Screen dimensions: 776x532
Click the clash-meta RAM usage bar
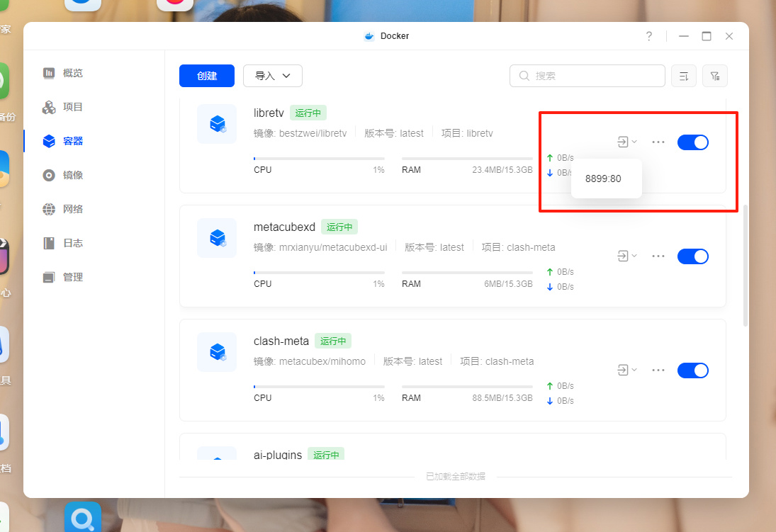(x=467, y=387)
